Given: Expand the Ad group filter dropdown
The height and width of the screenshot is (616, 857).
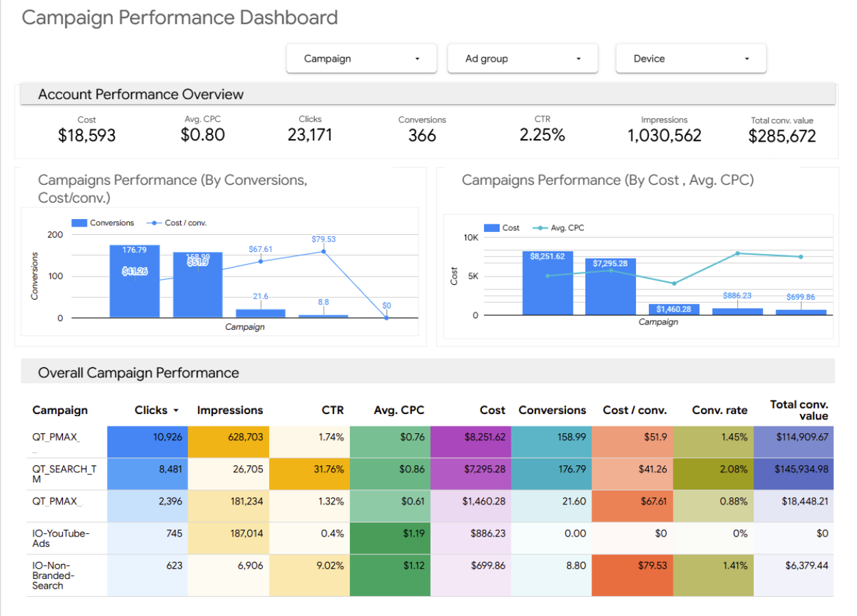Looking at the screenshot, I should [522, 59].
